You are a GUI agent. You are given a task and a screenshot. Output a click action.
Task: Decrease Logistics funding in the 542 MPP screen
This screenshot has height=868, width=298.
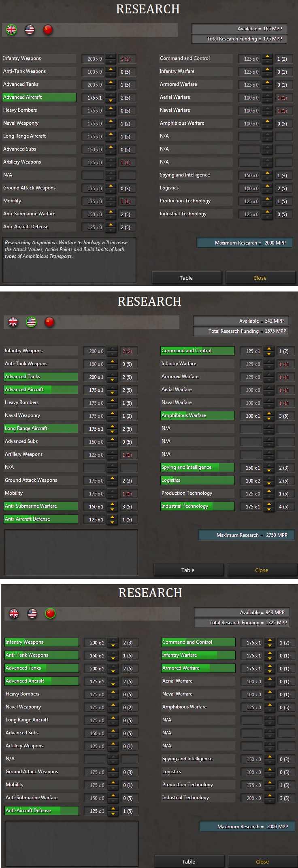pyautogui.click(x=269, y=484)
